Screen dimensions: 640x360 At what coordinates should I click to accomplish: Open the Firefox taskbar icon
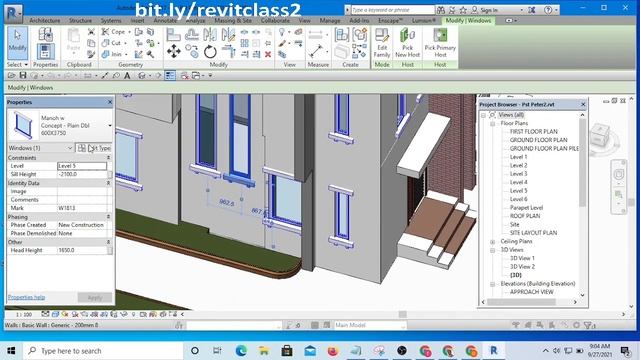[x=333, y=351]
